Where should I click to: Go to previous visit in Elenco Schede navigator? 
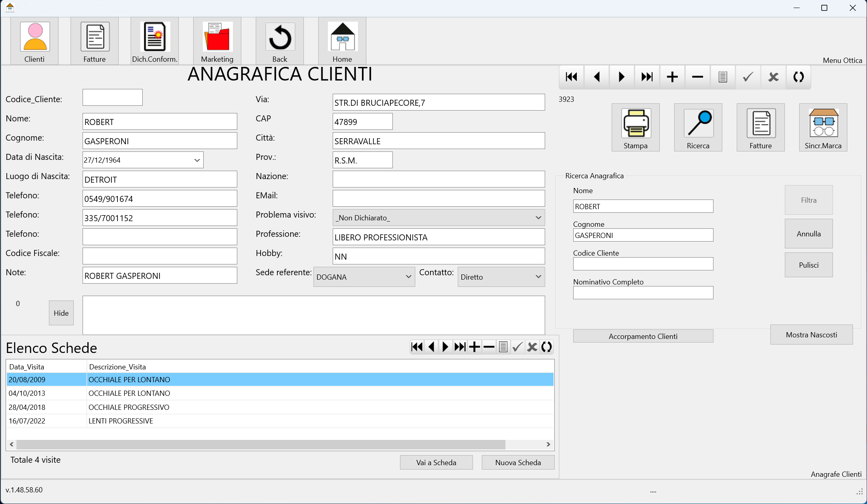pyautogui.click(x=431, y=347)
